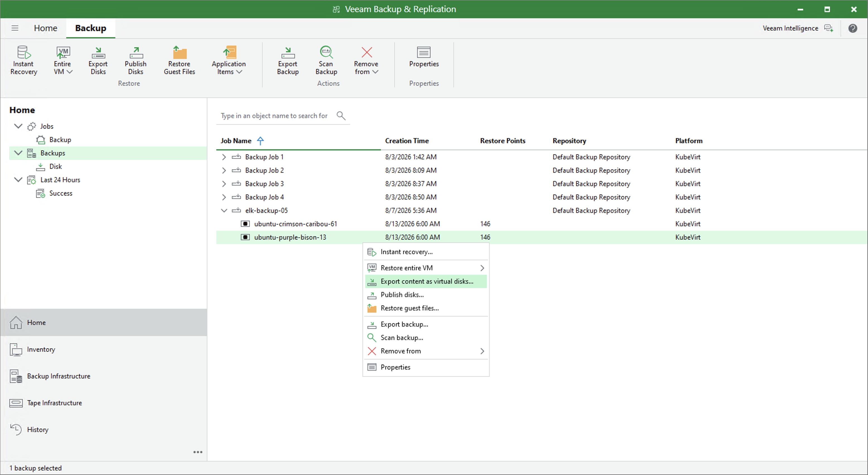Open Properties from the context menu
Image resolution: width=868 pixels, height=475 pixels.
point(426,367)
